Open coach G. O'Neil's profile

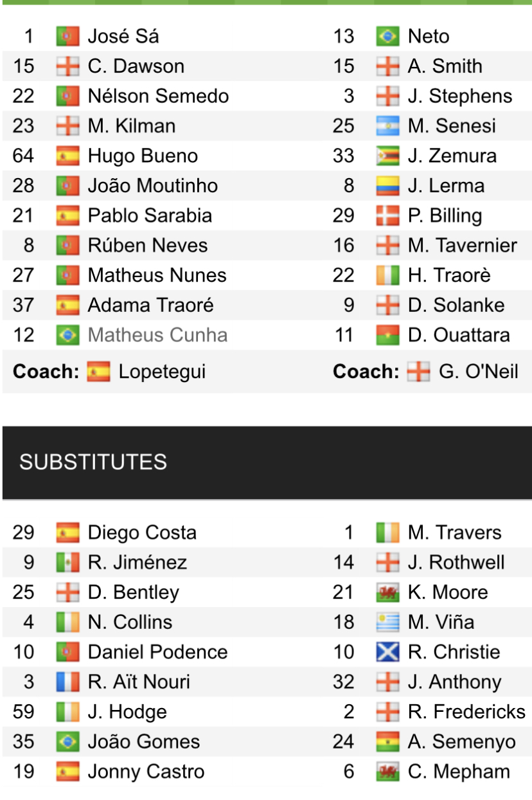(477, 372)
